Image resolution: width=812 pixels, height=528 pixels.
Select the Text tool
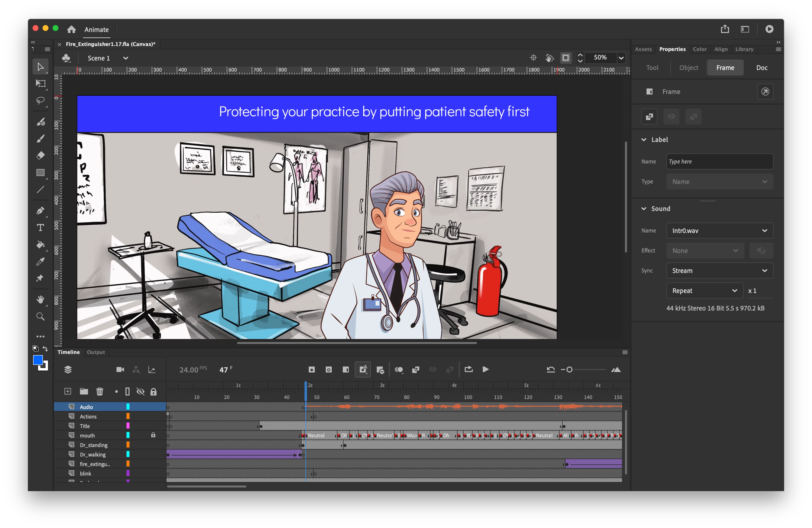point(40,227)
